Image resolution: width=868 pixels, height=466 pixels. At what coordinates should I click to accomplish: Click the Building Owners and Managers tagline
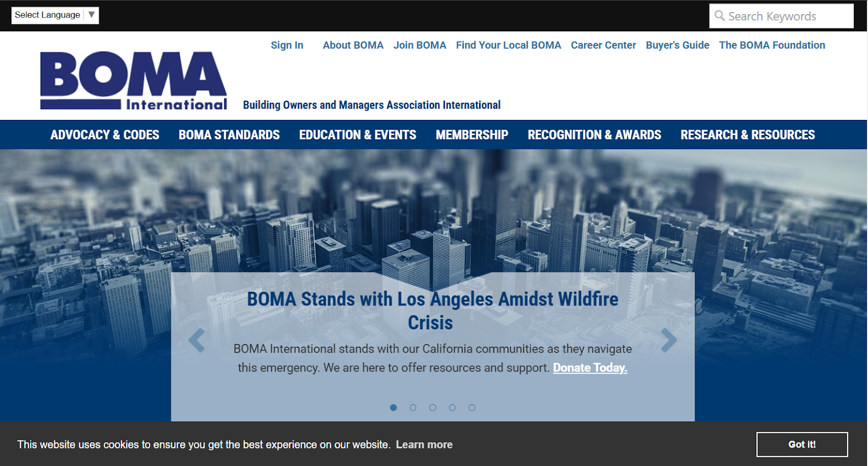point(372,105)
